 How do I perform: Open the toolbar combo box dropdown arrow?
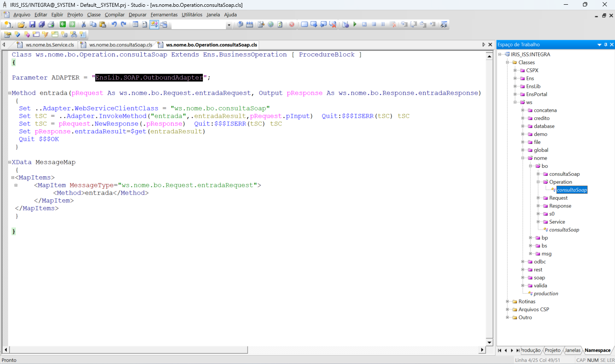(x=228, y=25)
